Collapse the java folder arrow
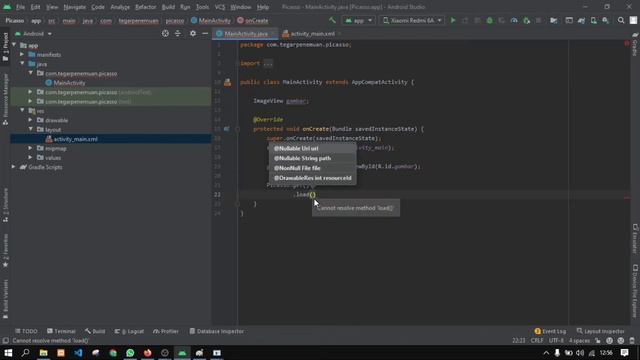 tap(22, 64)
